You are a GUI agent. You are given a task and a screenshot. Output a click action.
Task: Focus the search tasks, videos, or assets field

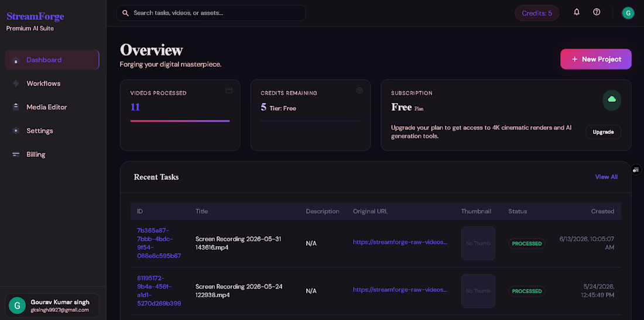211,13
